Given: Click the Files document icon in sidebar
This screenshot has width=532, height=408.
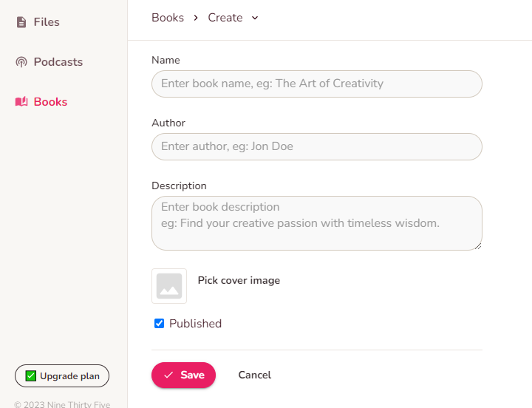Looking at the screenshot, I should (21, 22).
